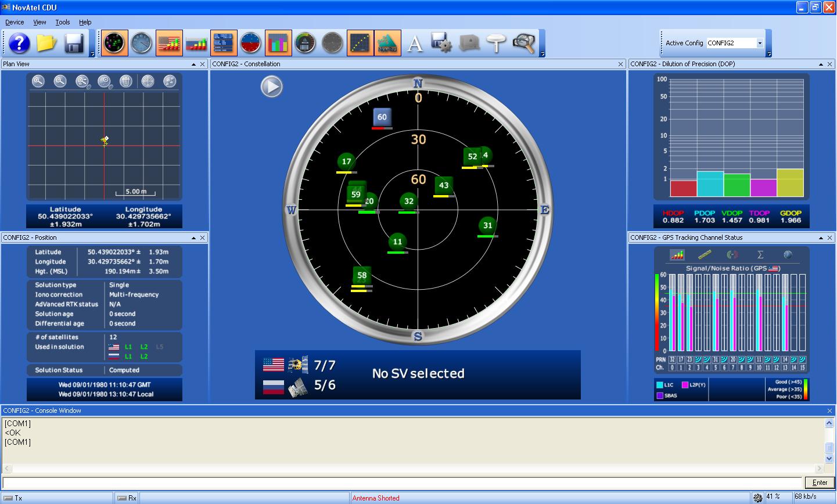
Task: Open the INS speedometer gauge toolbar icon
Action: [306, 43]
